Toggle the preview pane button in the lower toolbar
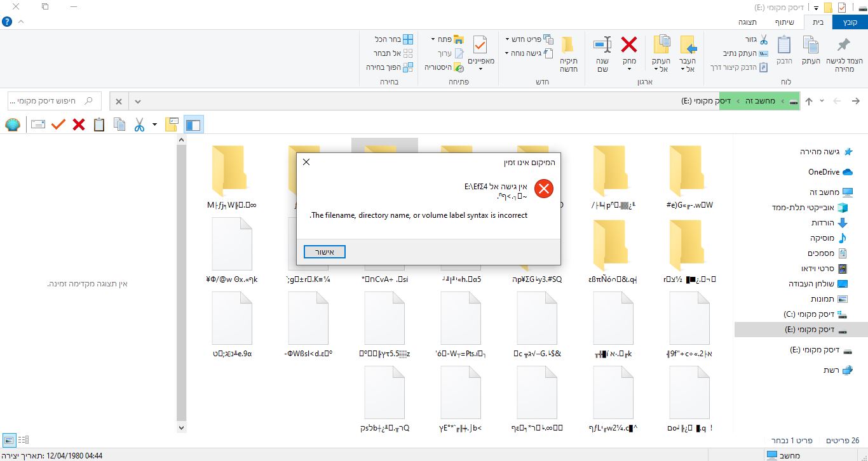 193,124
